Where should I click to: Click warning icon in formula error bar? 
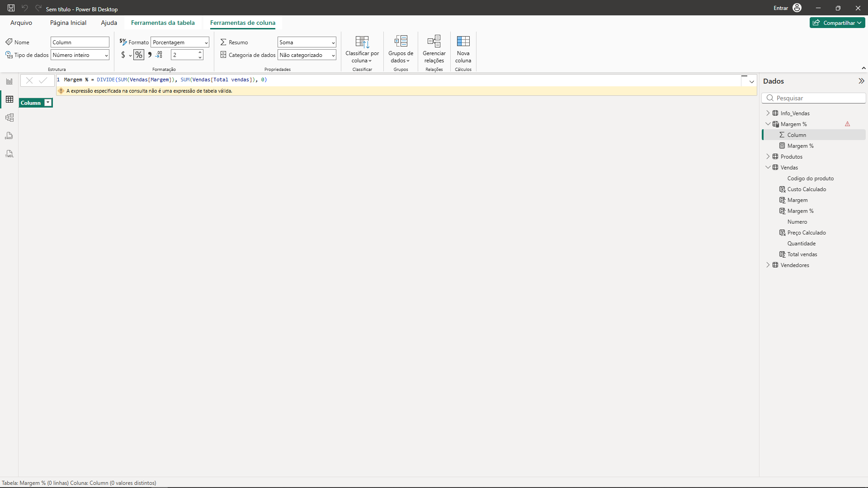tap(61, 91)
